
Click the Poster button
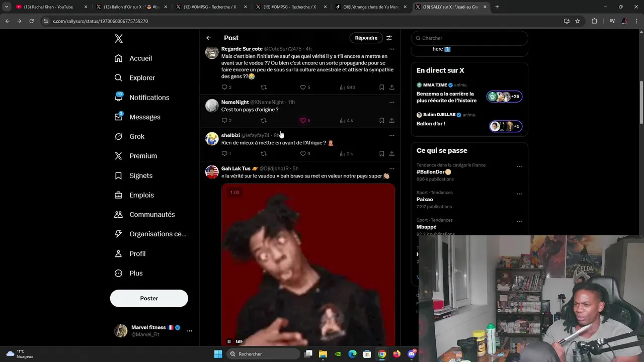[149, 298]
